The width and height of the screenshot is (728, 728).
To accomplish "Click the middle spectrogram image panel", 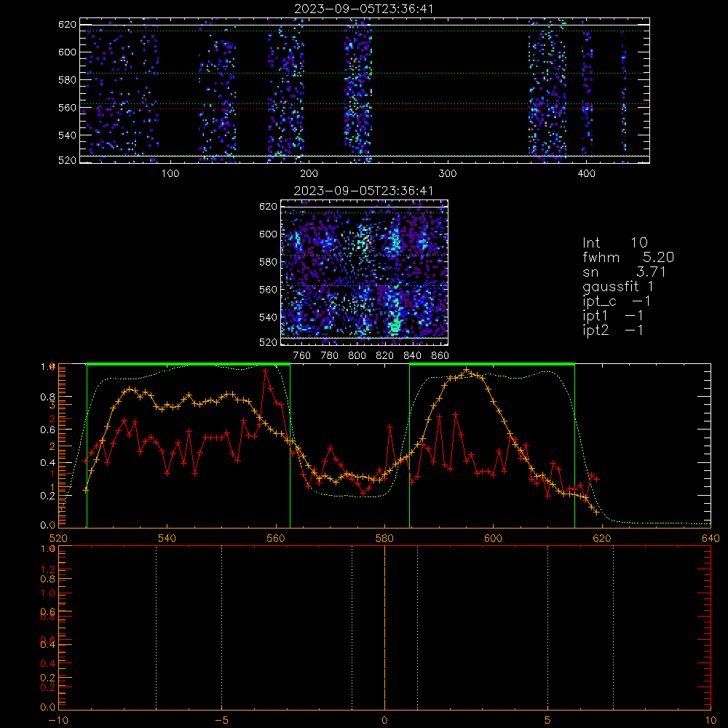I will pos(365,272).
